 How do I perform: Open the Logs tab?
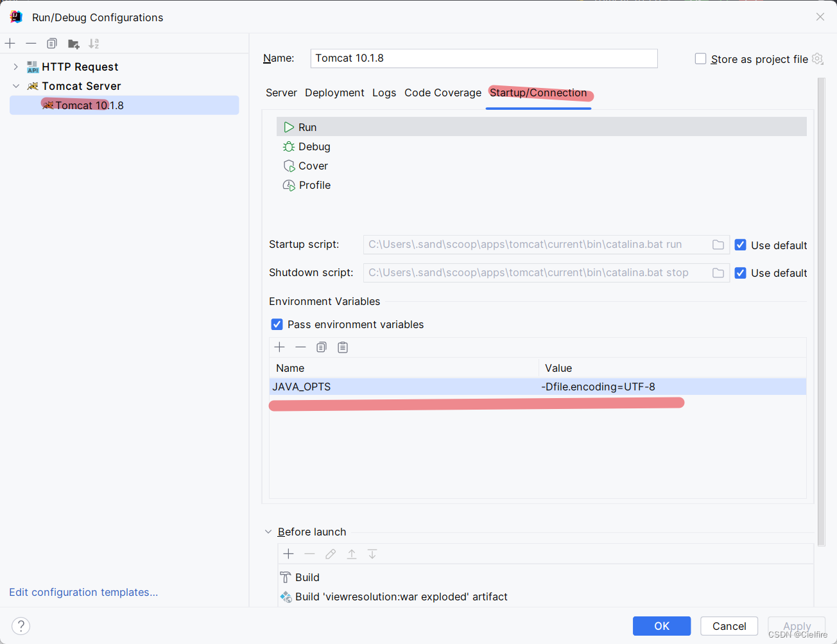384,92
